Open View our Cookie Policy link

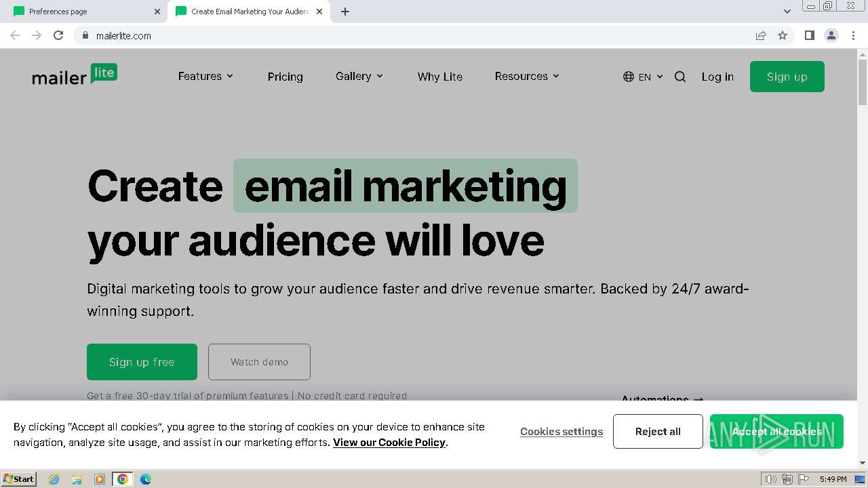click(389, 443)
